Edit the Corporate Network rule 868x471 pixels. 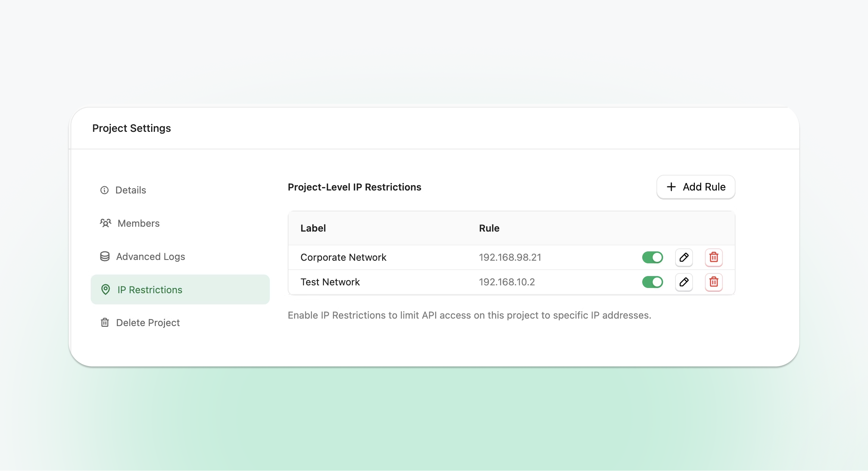(x=684, y=257)
